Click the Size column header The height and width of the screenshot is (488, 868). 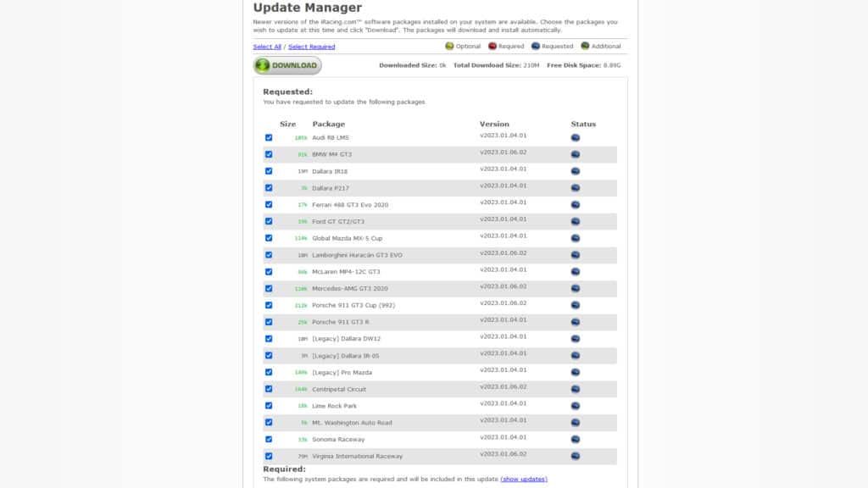tap(288, 124)
